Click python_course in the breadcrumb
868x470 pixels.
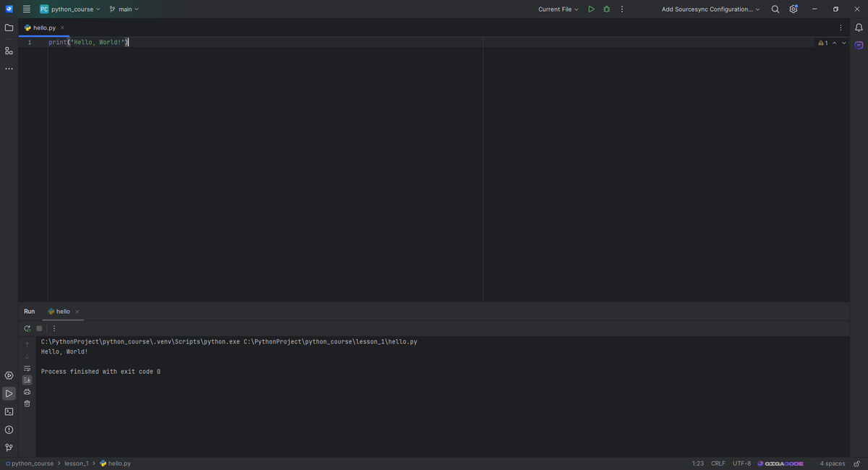(x=33, y=463)
